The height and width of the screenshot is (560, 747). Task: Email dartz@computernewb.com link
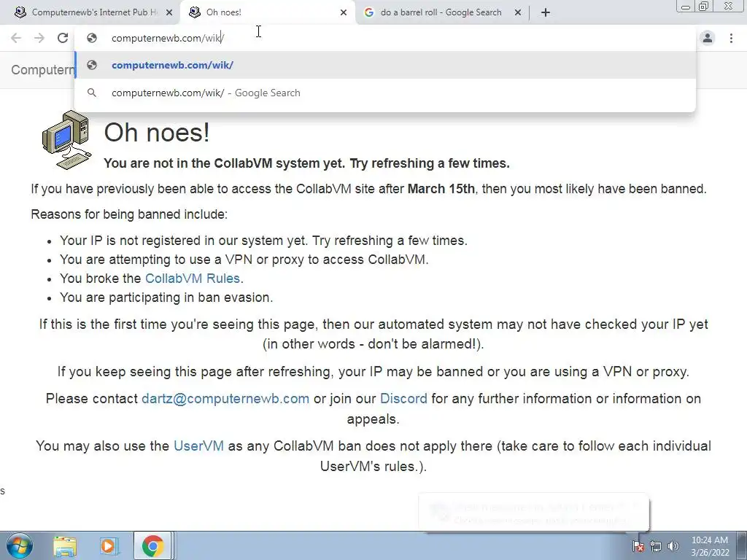[x=225, y=399]
